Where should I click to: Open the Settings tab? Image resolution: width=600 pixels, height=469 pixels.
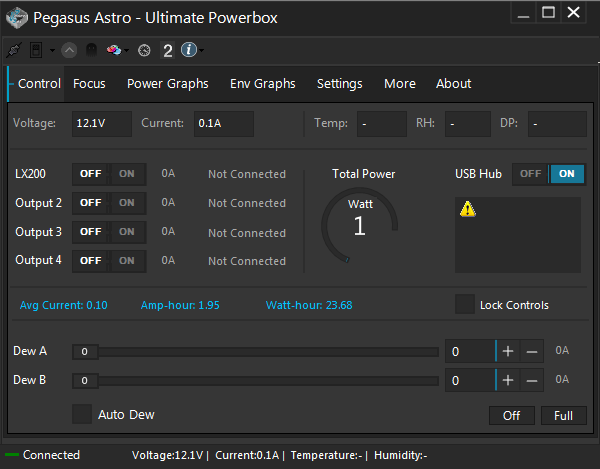[x=339, y=83]
